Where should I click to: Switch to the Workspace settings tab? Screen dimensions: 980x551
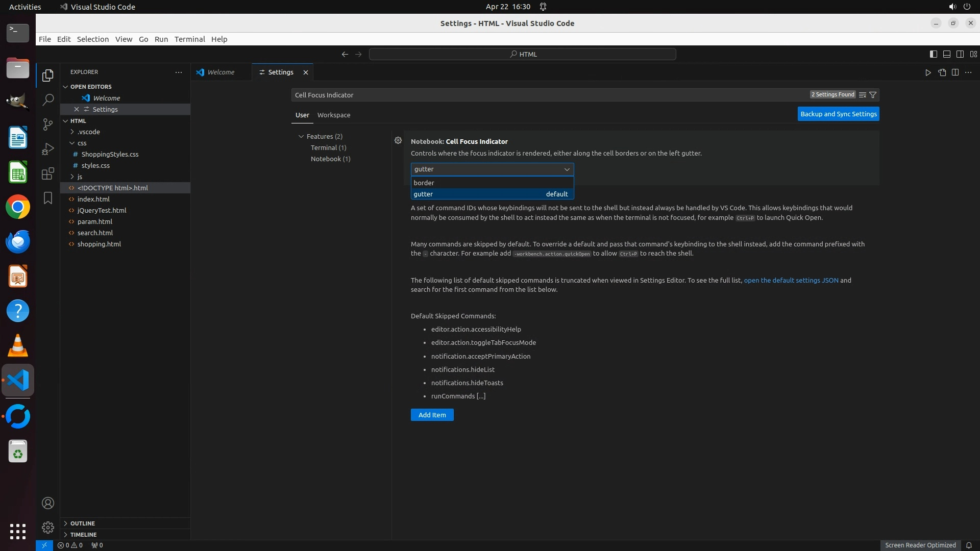click(333, 115)
